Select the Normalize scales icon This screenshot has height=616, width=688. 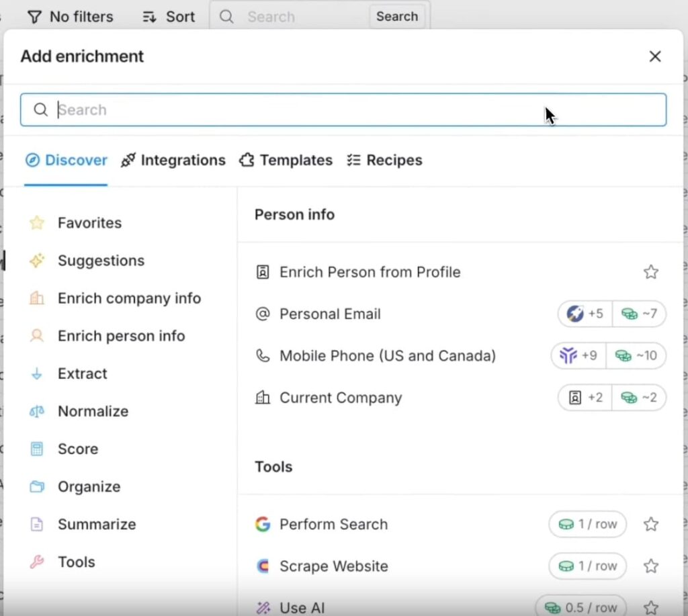click(37, 411)
